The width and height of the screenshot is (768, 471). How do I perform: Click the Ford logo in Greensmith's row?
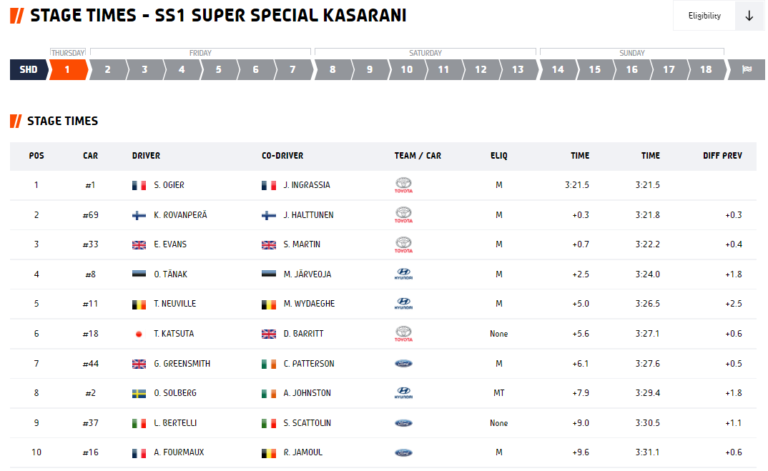pyautogui.click(x=404, y=364)
